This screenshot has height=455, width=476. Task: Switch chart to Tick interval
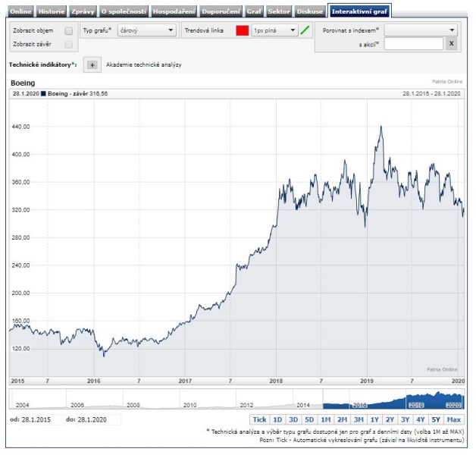[x=259, y=419]
